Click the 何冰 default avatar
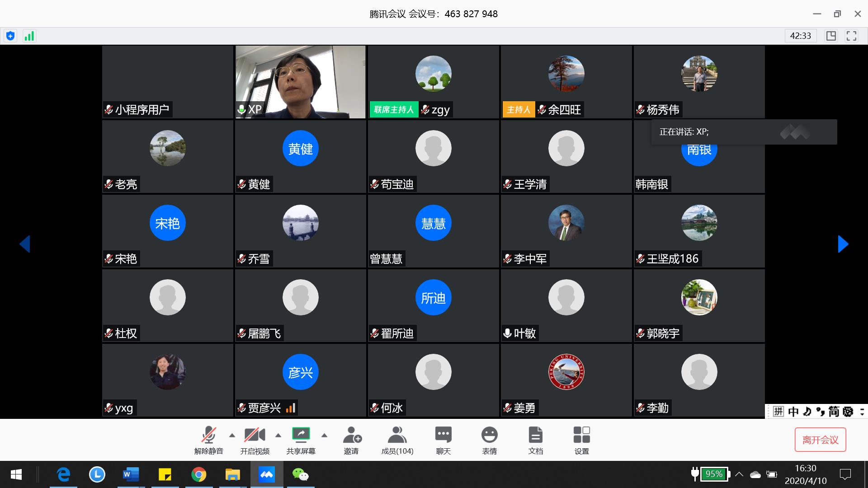The image size is (868, 488). 433,372
